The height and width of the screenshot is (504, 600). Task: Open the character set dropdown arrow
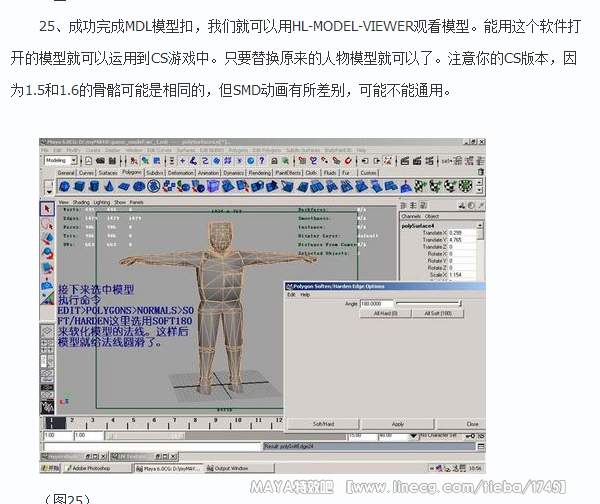[x=413, y=436]
